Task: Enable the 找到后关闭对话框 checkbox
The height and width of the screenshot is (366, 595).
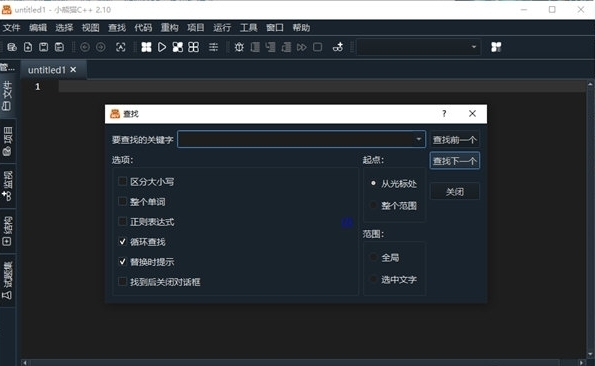Action: [122, 282]
